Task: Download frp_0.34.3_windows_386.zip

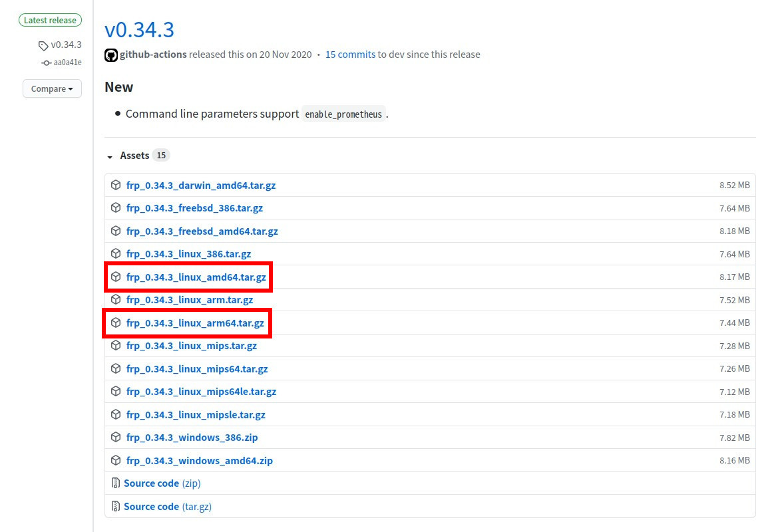Action: point(192,438)
